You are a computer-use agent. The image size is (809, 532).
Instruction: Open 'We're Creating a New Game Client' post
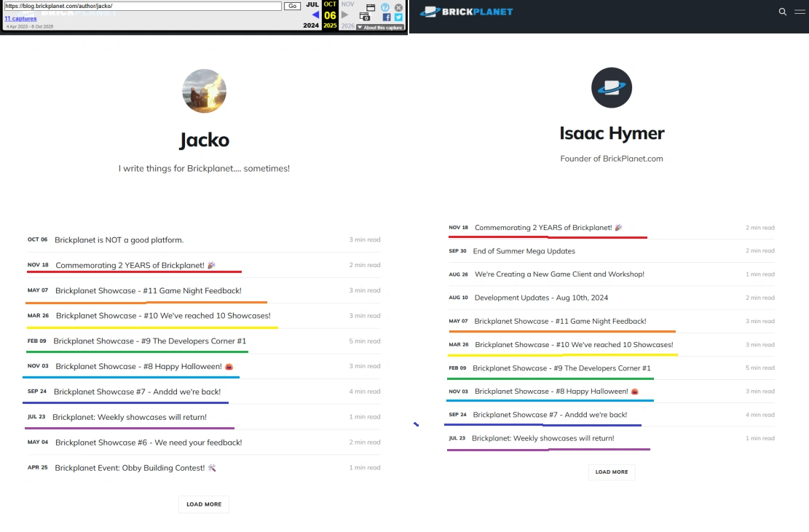point(559,274)
